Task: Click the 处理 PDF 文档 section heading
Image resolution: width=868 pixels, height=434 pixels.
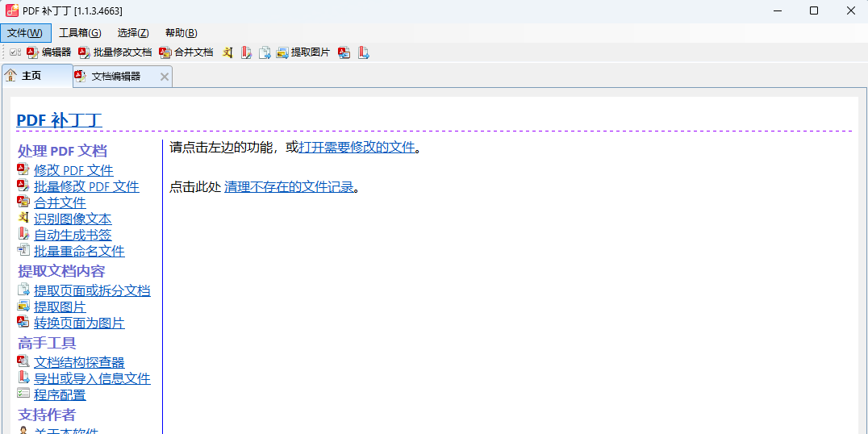Action: point(62,151)
